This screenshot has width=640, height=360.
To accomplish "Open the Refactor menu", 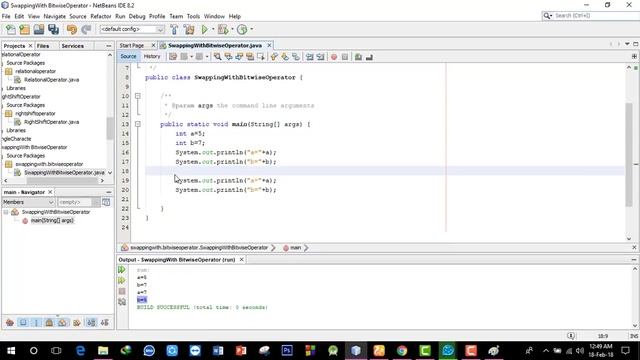I will [100, 16].
